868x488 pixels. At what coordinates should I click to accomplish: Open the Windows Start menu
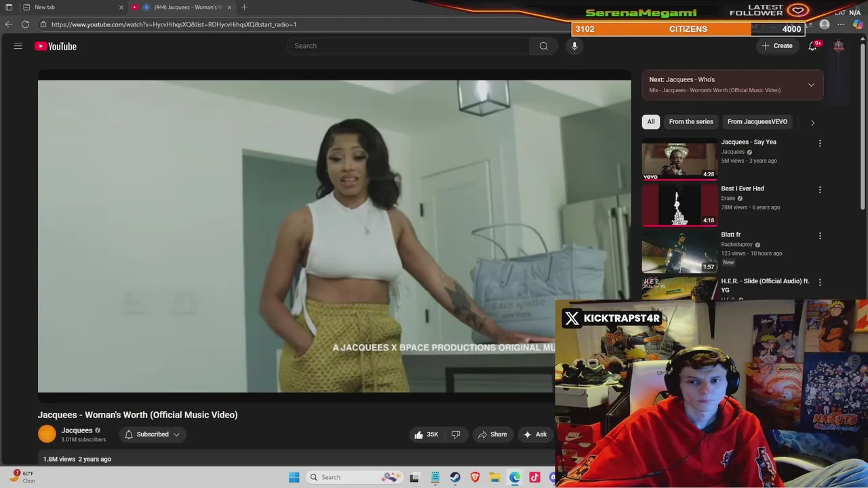pos(294,477)
